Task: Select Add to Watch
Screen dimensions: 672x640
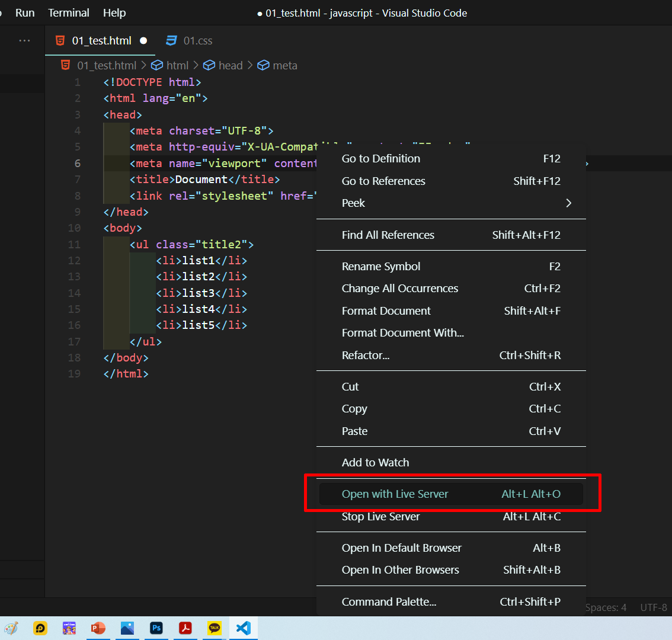Action: point(451,463)
